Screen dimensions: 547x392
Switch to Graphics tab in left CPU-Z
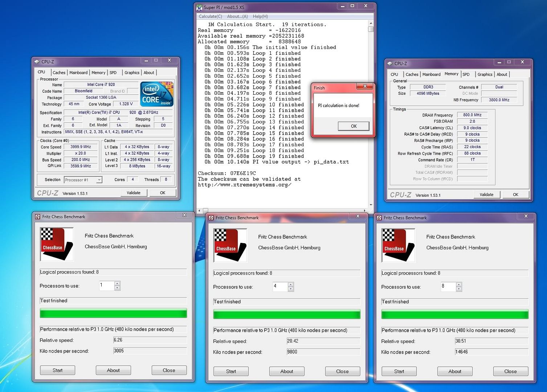[x=132, y=73]
